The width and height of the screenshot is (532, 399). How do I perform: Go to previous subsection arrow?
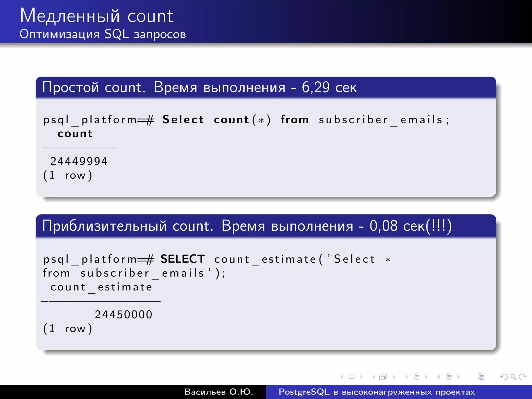coord(406,377)
